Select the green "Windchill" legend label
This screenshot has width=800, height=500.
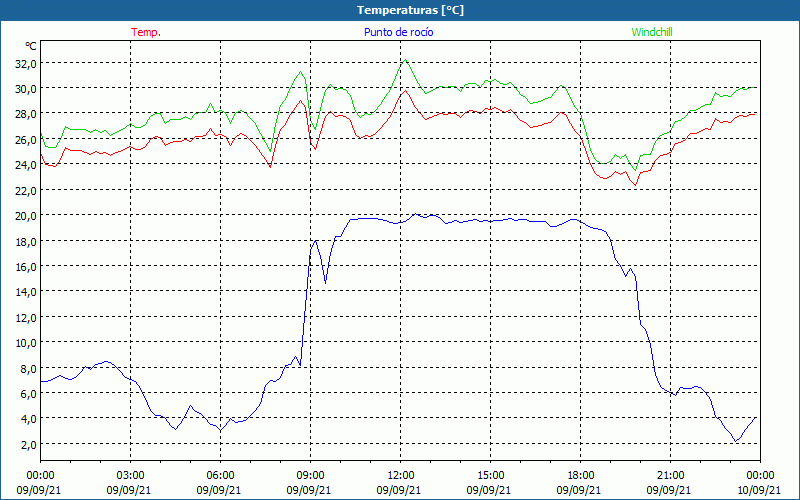click(652, 32)
